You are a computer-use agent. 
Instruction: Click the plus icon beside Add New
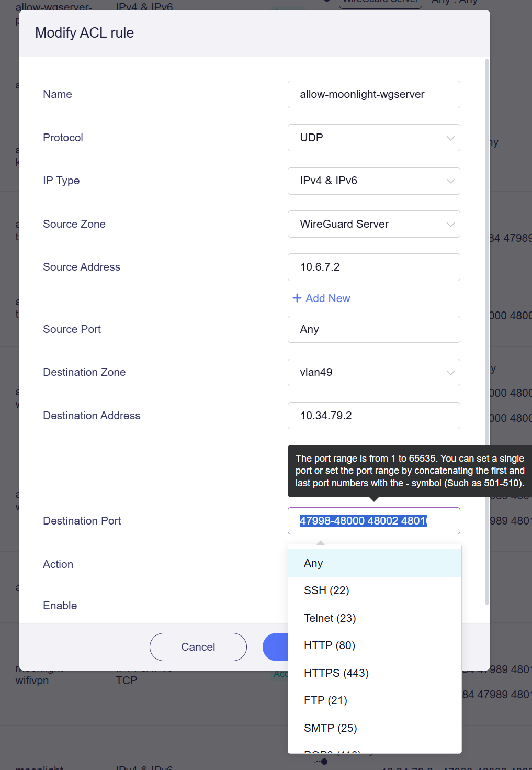297,298
